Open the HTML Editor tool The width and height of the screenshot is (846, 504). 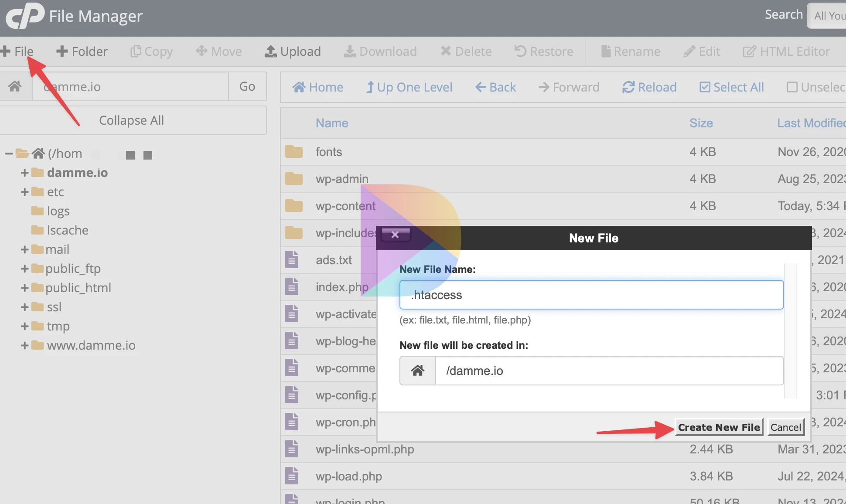786,51
